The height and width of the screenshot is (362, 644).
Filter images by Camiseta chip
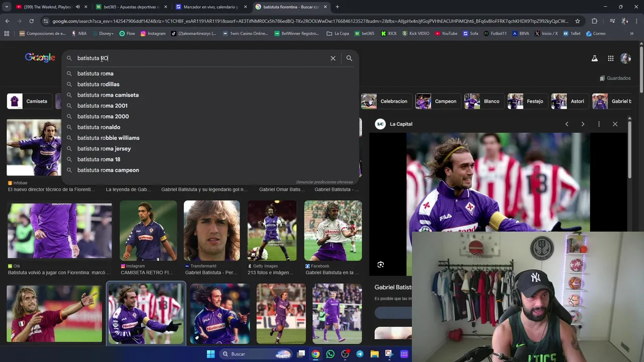pos(30,101)
